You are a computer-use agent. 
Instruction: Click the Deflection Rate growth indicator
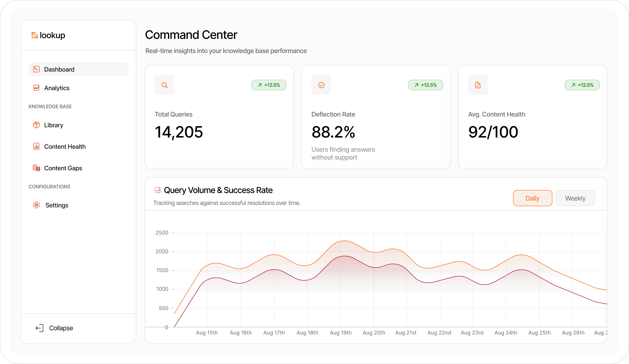(425, 85)
